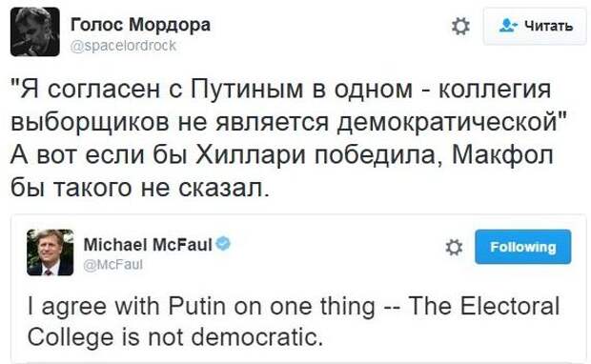Image resolution: width=591 pixels, height=364 pixels.
Task: Visit the @spacelordrock handle
Action: click(x=123, y=46)
